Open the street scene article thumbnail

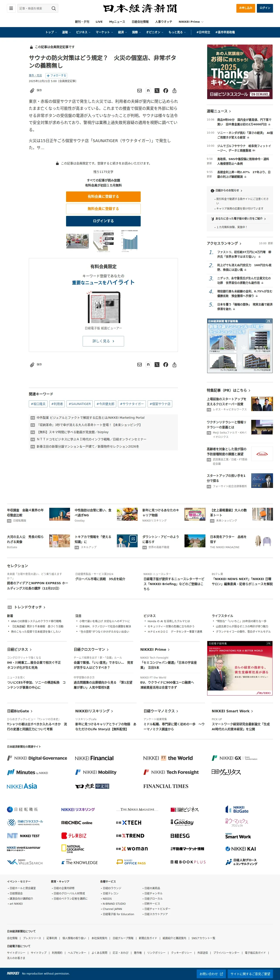tap(77, 241)
